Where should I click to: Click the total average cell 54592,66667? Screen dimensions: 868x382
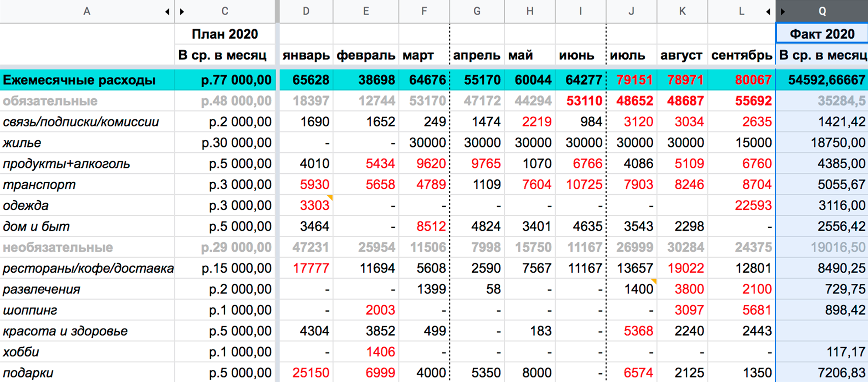(822, 80)
